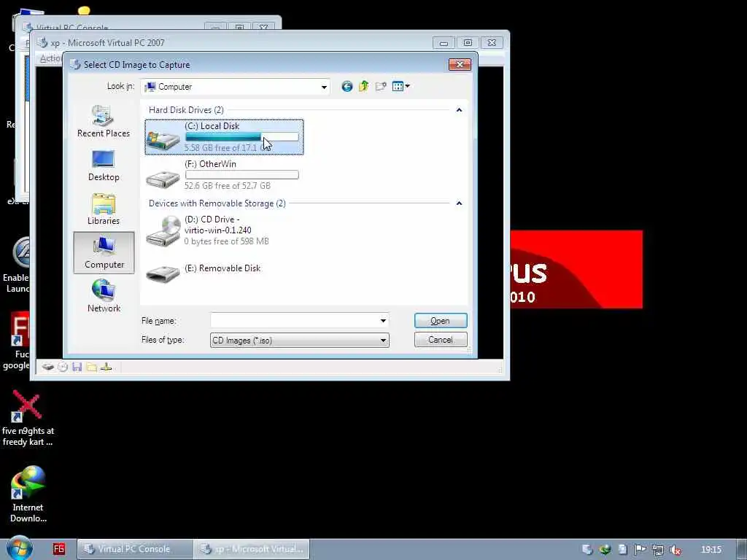The image size is (747, 560).
Task: Open the Look in Computer dropdown
Action: tap(236, 87)
